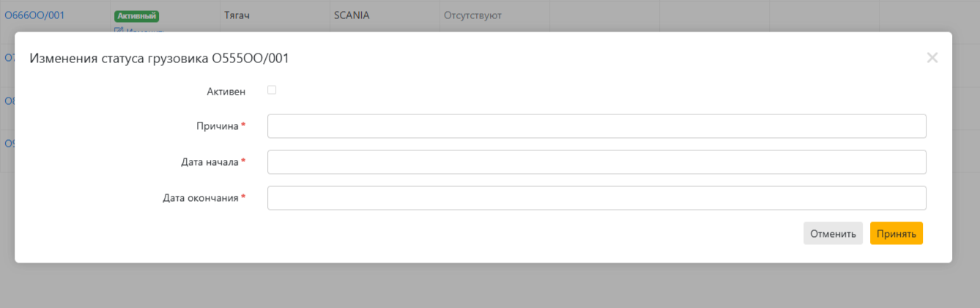Click partially hidden truck link starting O8
Screen dimensions: 980x308
coord(9,101)
